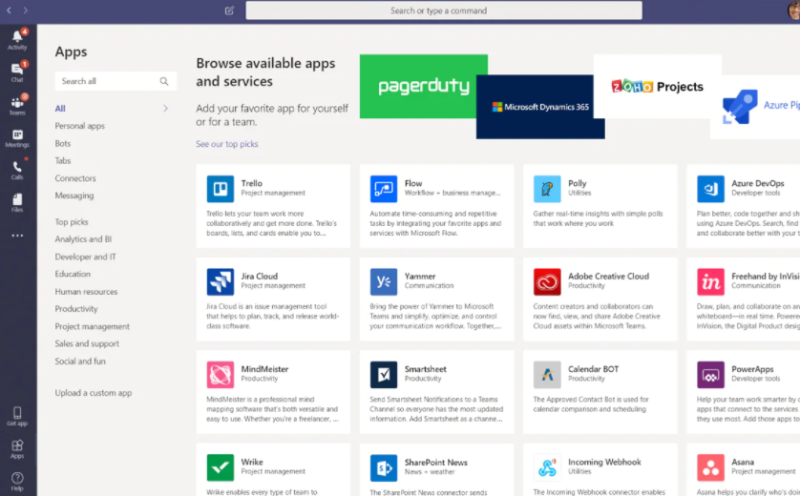Select the Bots category

tap(63, 143)
